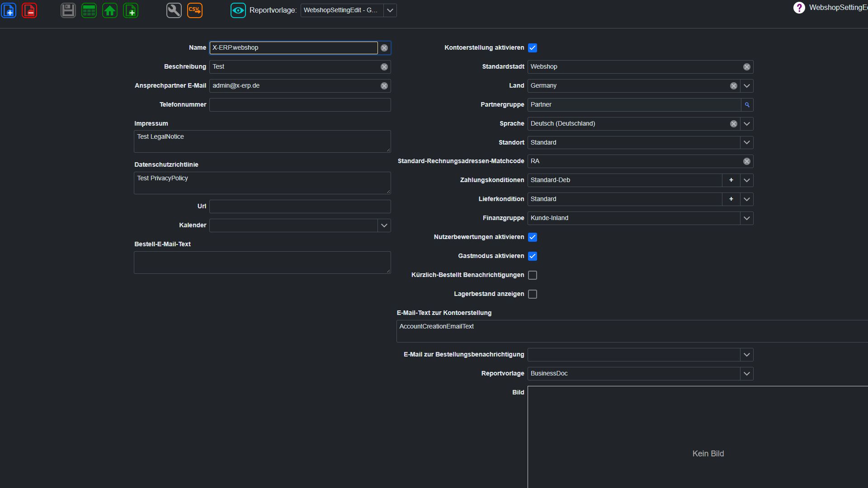Viewport: 868px width, 488px height.
Task: Click the plus button beside Zahlungskonditionen
Action: (x=731, y=180)
